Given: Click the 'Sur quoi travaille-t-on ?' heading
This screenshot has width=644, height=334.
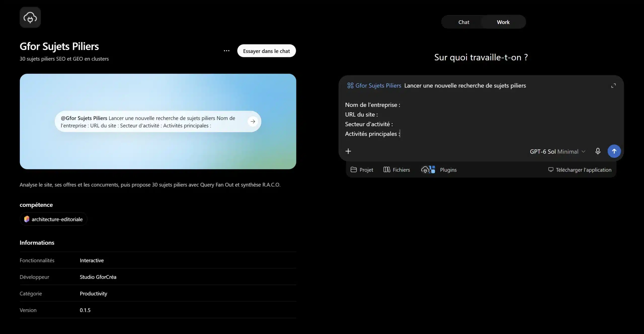Looking at the screenshot, I should click(481, 57).
